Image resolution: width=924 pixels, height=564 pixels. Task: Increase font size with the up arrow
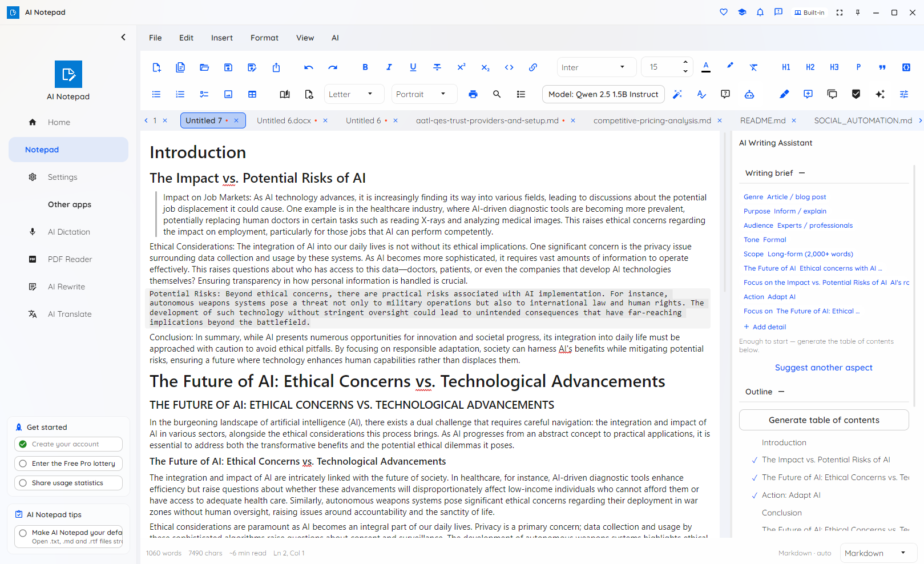[685, 63]
